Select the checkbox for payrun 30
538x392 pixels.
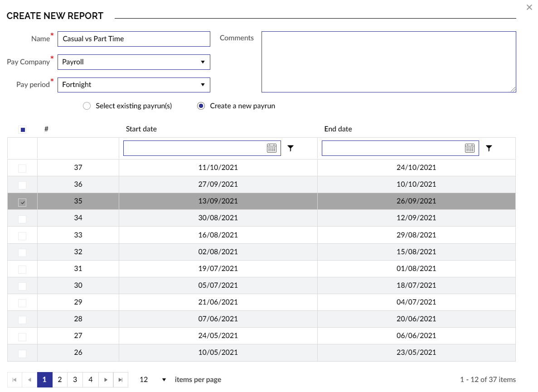click(22, 286)
